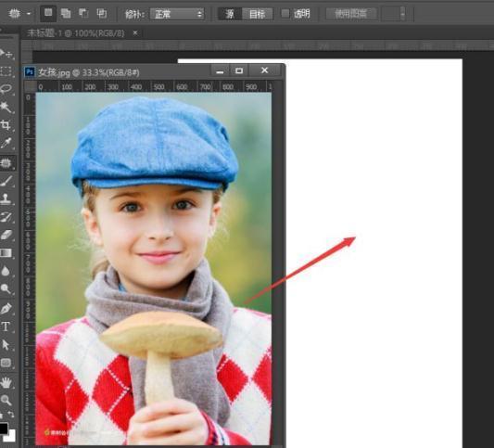The width and height of the screenshot is (494, 448).
Task: Select the Patch tool in the toolbox
Action: (x=6, y=163)
